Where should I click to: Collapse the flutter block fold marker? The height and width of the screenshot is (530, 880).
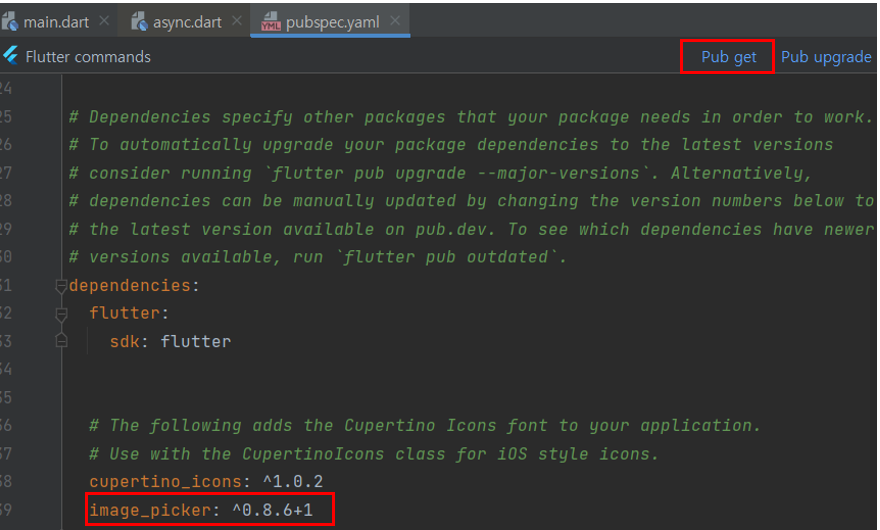pyautogui.click(x=61, y=314)
